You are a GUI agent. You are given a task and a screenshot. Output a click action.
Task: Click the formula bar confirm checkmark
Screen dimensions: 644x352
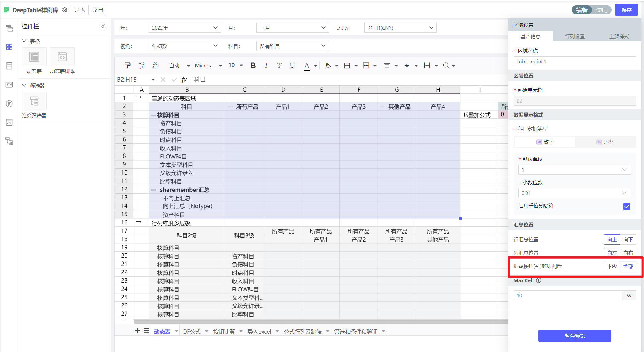[174, 80]
